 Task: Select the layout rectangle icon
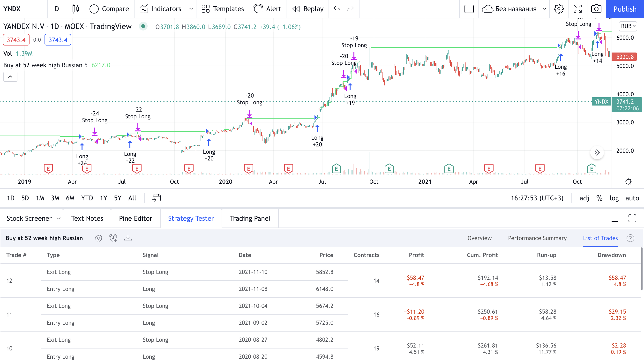pyautogui.click(x=469, y=9)
